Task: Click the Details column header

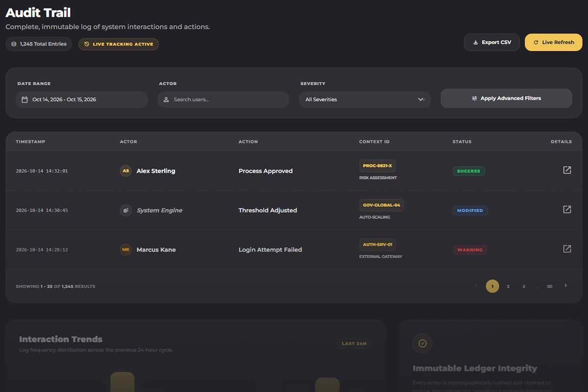Action: pyautogui.click(x=561, y=142)
